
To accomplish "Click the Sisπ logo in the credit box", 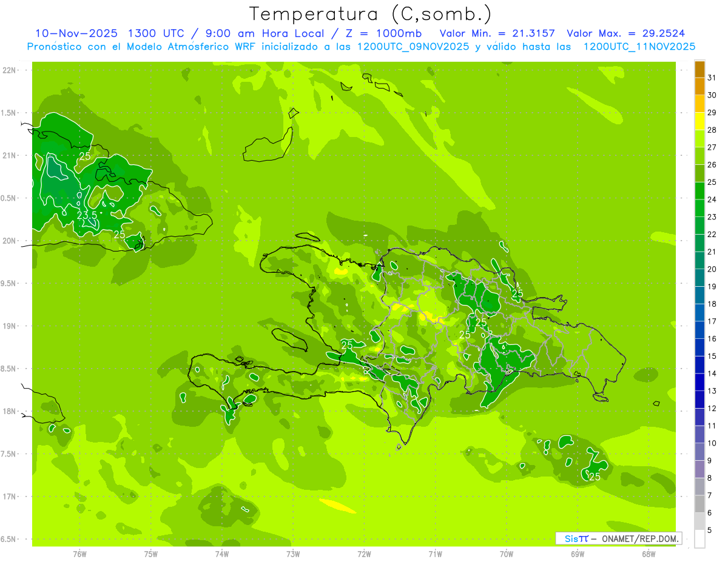I will tap(576, 538).
